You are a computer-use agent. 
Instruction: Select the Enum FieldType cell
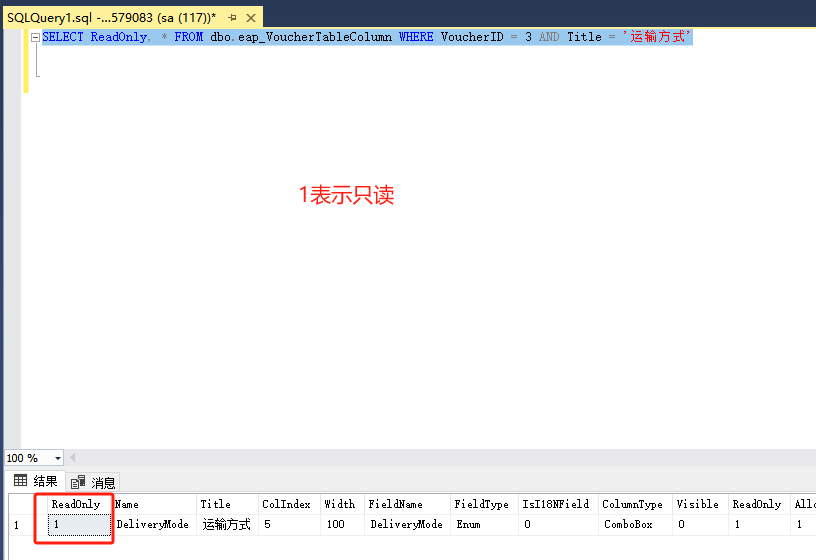484,525
